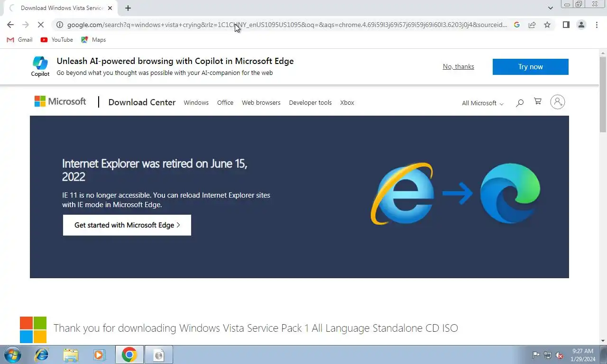Screen dimensions: 607x364
Task: Click the Microsoft Edge logo image
Action: tap(510, 193)
